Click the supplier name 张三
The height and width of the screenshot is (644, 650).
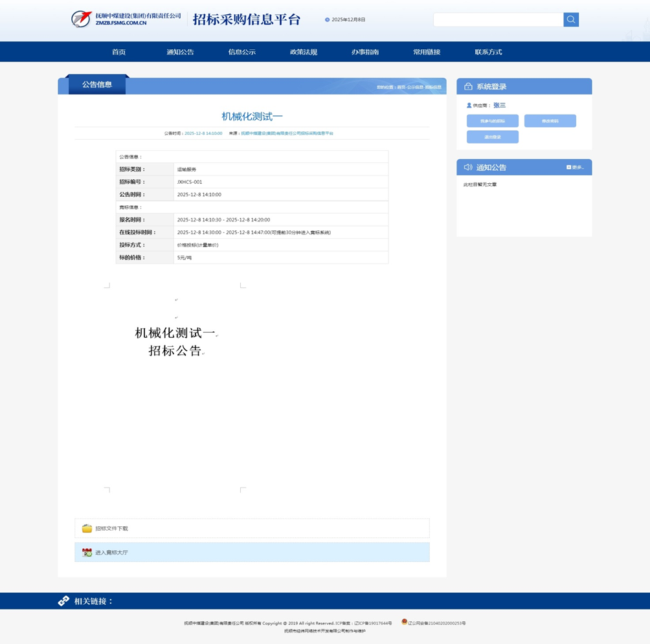pyautogui.click(x=500, y=105)
